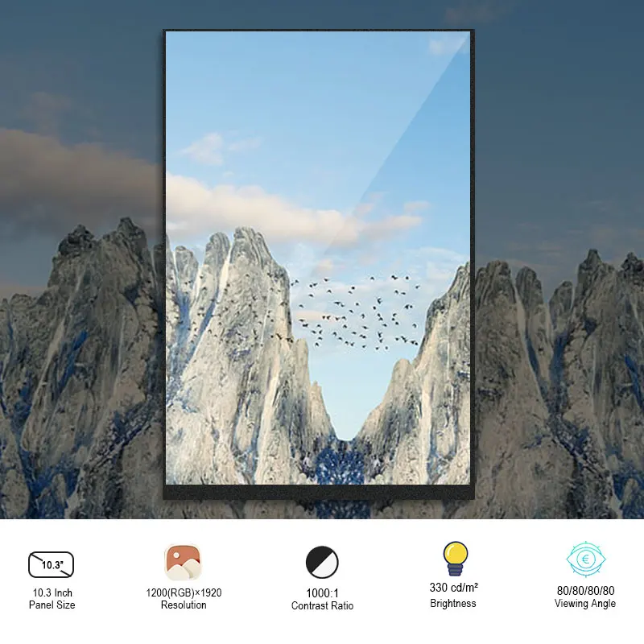Click the black-white contrast ratio icon
This screenshot has width=644, height=644.
(x=322, y=562)
